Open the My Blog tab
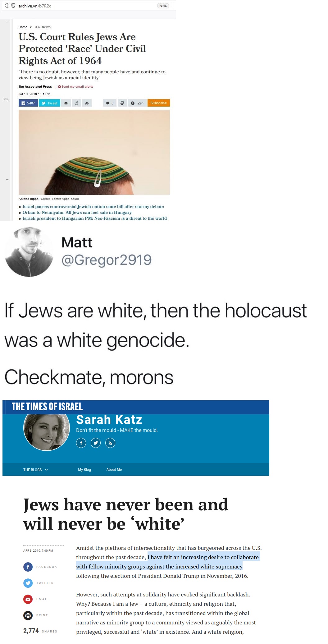 click(84, 470)
